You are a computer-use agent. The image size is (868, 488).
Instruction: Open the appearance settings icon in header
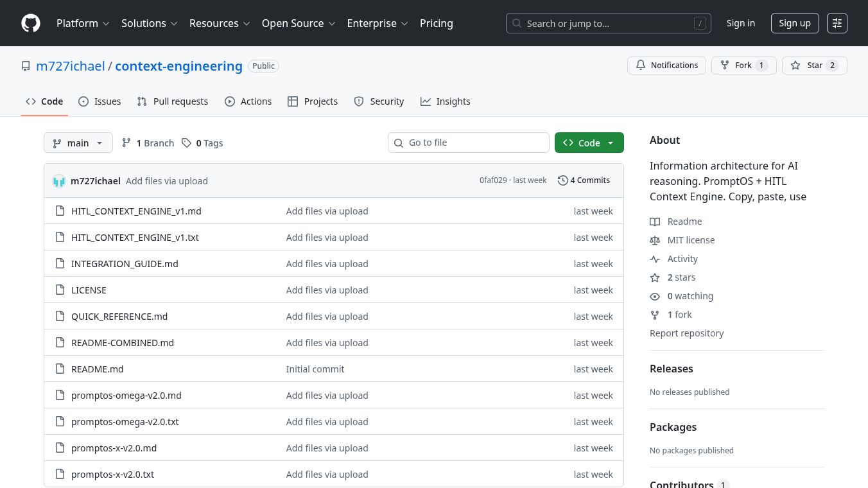tap(837, 23)
